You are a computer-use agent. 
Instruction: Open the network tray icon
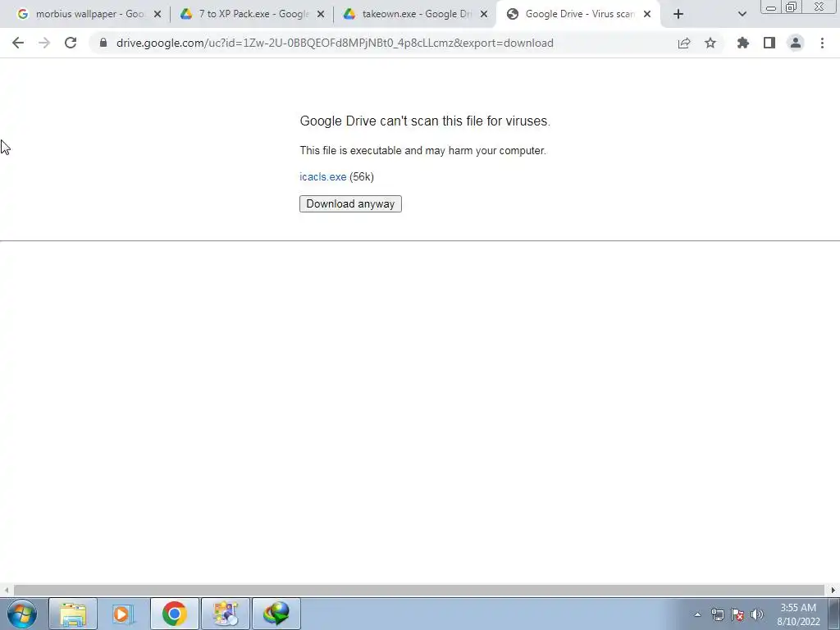(x=717, y=615)
